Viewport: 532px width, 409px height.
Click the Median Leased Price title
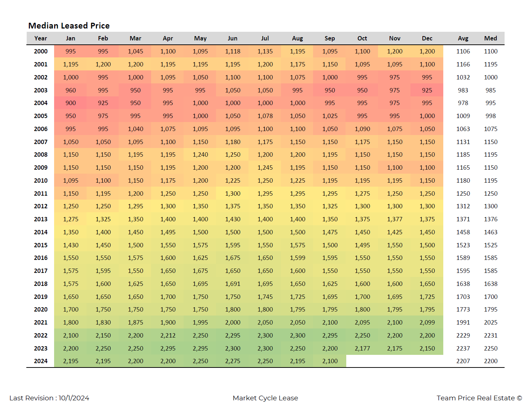pyautogui.click(x=69, y=26)
